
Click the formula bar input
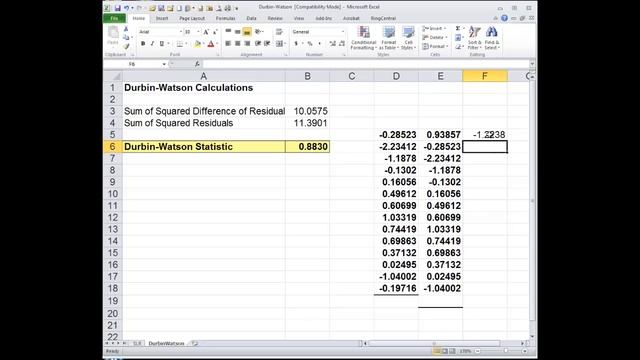(x=365, y=64)
